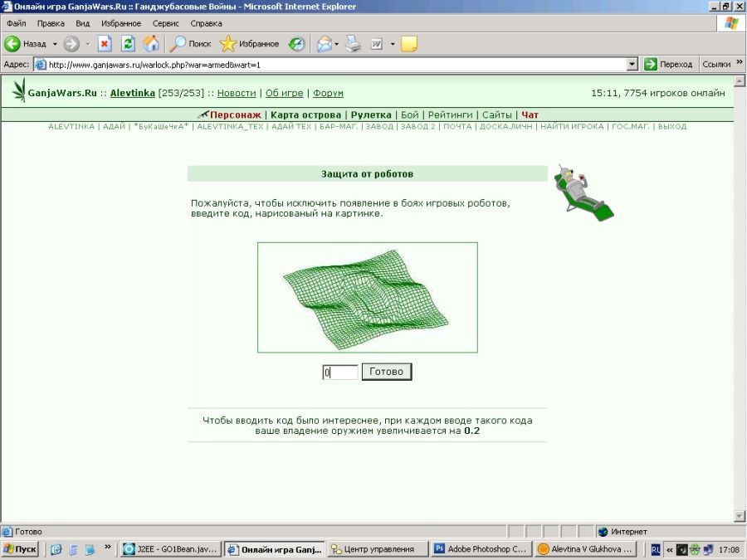Open Favorites (Избранное) star button

249,44
